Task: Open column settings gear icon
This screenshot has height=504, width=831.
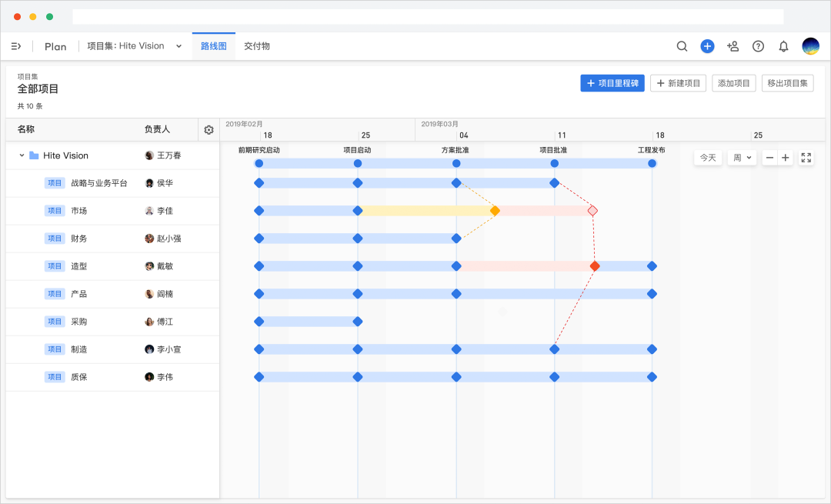Action: tap(209, 130)
